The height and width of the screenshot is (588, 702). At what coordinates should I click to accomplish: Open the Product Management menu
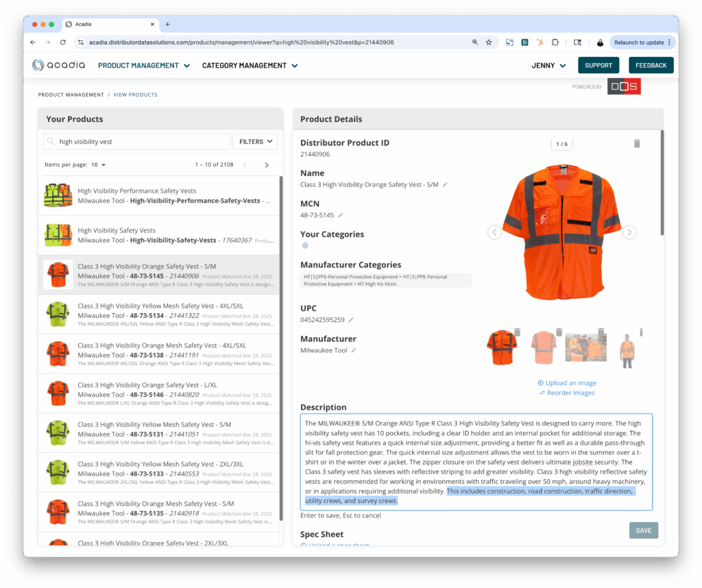[x=144, y=66]
